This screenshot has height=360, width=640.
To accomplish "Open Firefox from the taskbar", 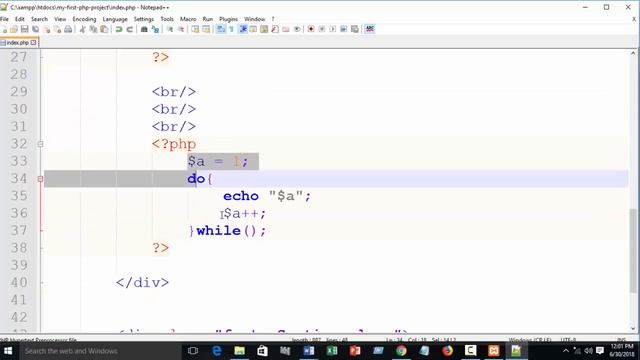I will (x=447, y=351).
